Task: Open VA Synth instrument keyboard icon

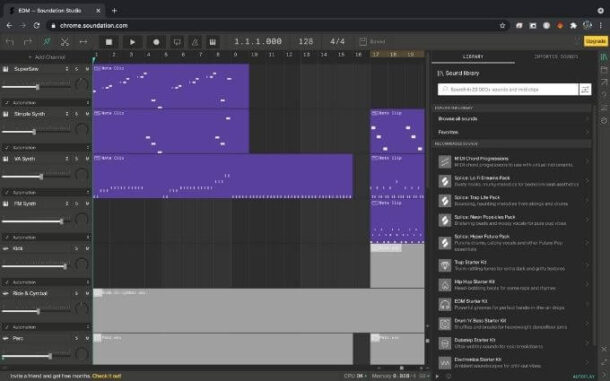Action: tap(5, 159)
